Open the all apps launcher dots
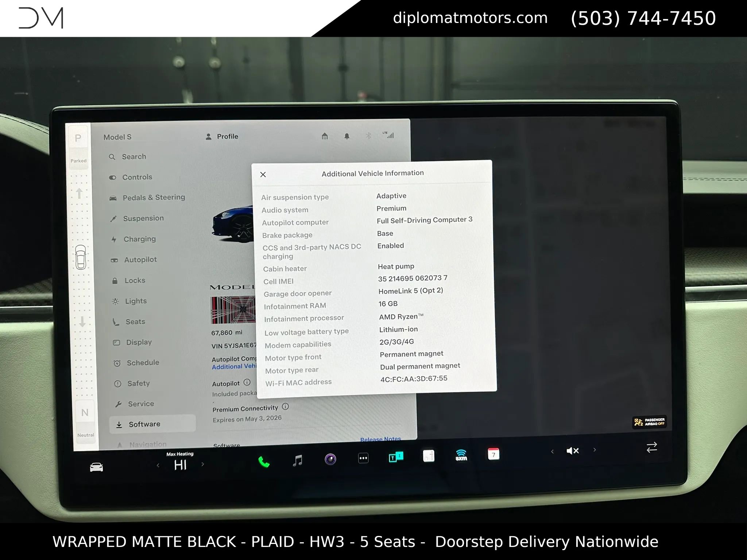 [363, 458]
